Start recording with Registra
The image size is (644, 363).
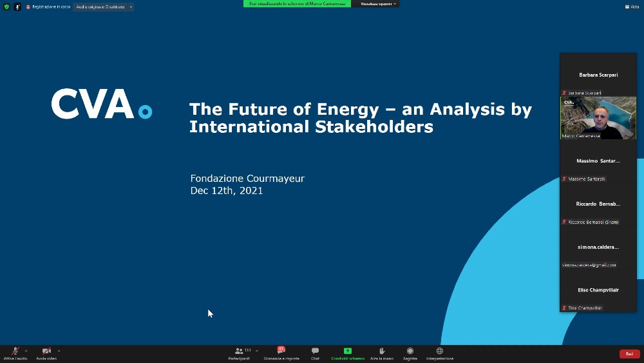tap(410, 353)
